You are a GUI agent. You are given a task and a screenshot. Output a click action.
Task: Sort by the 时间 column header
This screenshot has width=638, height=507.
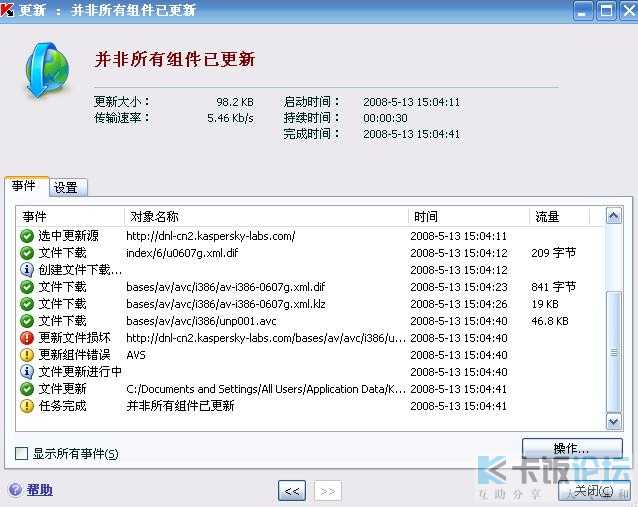[x=469, y=216]
